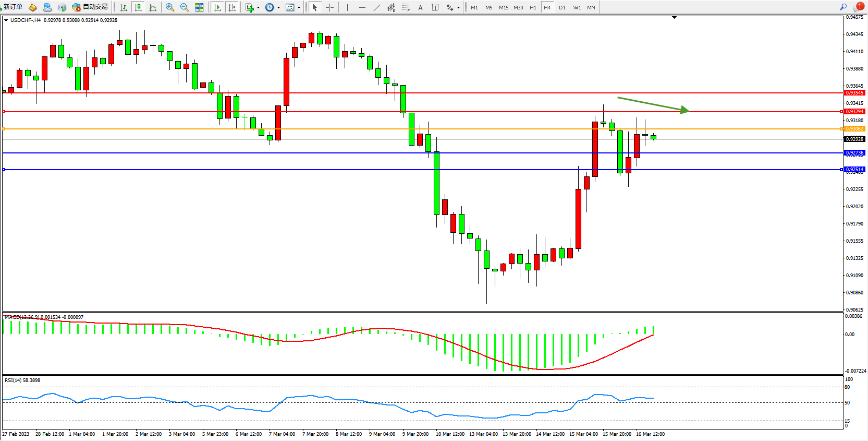Pick the trendline drawing tool
Screen dimensions: 868x441
click(x=376, y=7)
